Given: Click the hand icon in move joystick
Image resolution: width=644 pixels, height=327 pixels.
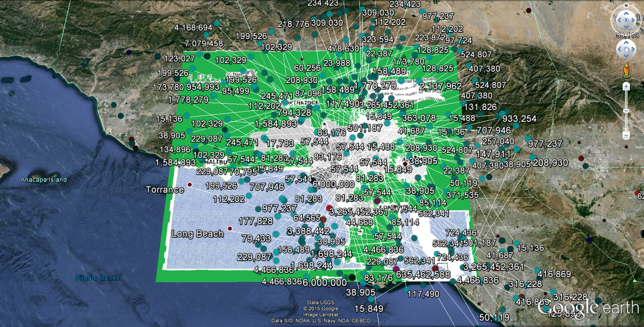Looking at the screenshot, I should coord(626,49).
